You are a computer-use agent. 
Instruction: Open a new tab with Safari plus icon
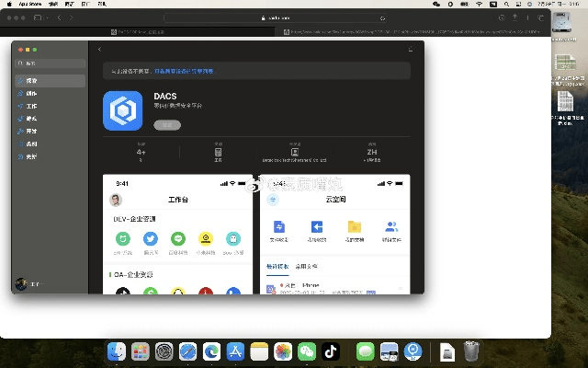pyautogui.click(x=527, y=17)
